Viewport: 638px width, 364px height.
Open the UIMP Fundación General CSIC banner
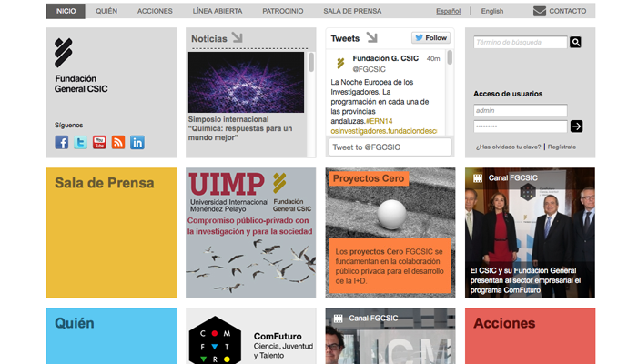(250, 233)
